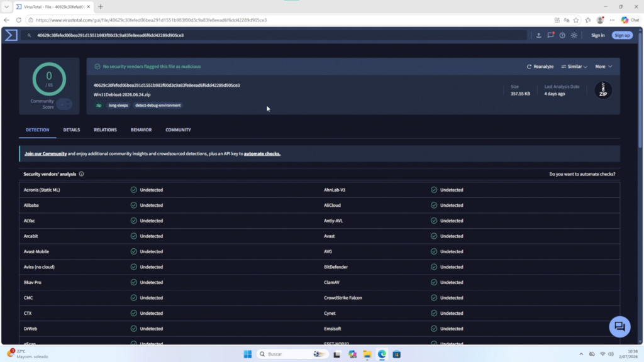Image resolution: width=644 pixels, height=362 pixels.
Task: Switch to the DETECTION tab
Action: [37, 129]
